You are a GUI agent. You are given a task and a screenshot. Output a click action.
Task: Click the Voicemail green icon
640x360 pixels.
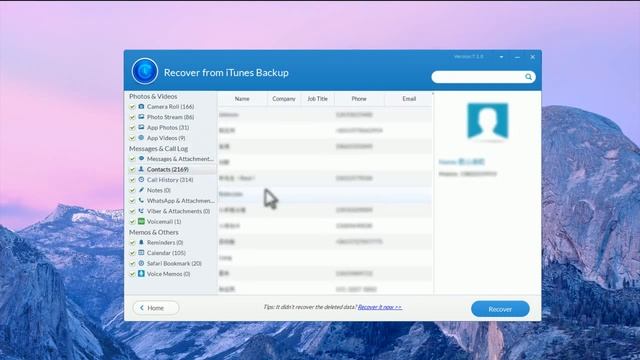(x=141, y=221)
